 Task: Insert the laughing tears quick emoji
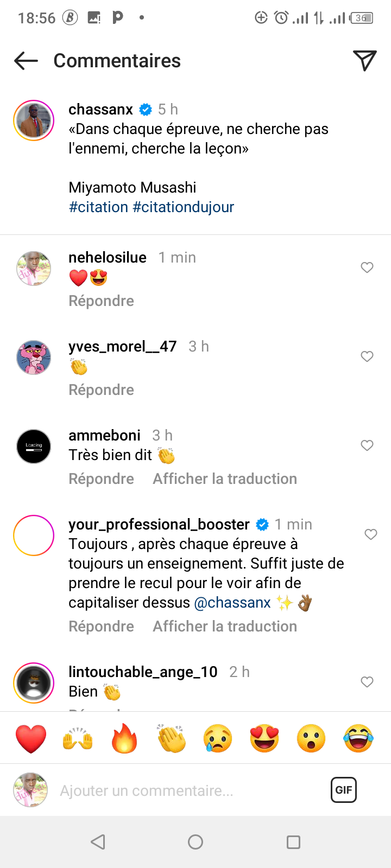(358, 738)
